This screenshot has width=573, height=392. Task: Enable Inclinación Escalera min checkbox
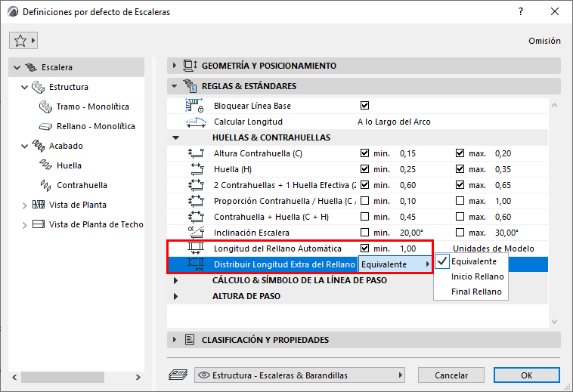[x=364, y=233]
